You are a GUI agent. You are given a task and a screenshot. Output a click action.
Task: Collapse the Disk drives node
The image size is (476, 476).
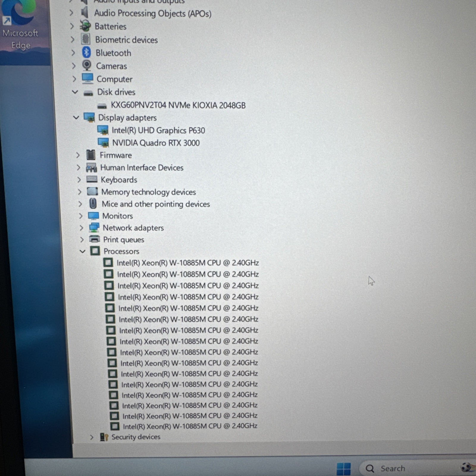pyautogui.click(x=75, y=92)
